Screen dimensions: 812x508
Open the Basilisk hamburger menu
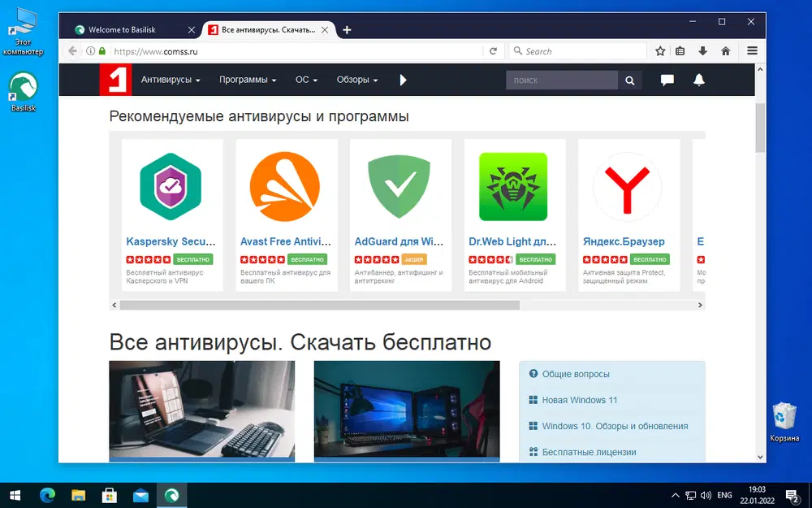click(752, 50)
